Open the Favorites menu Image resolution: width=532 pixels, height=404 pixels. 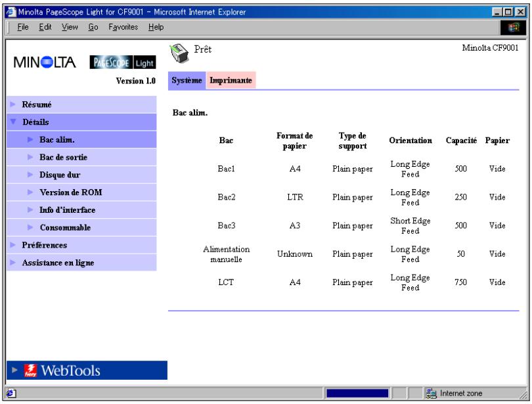click(x=123, y=27)
